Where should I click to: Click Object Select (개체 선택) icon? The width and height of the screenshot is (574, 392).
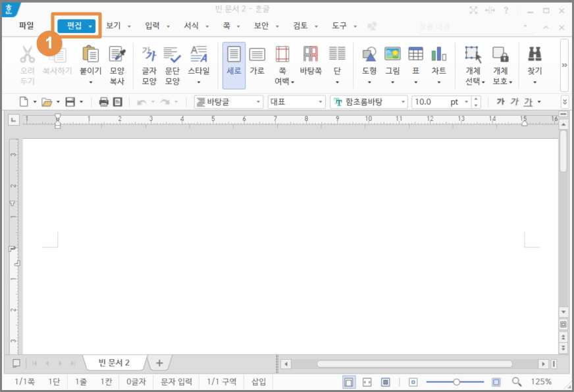pyautogui.click(x=473, y=54)
